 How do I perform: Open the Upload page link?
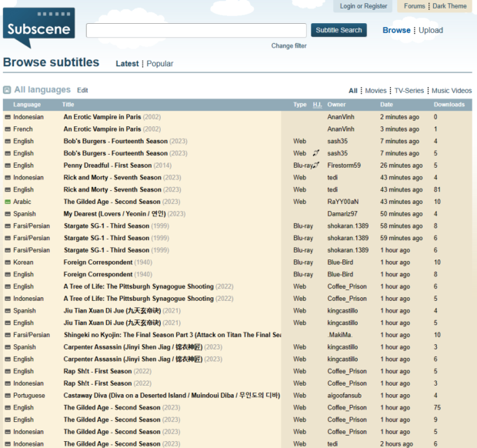tap(431, 31)
